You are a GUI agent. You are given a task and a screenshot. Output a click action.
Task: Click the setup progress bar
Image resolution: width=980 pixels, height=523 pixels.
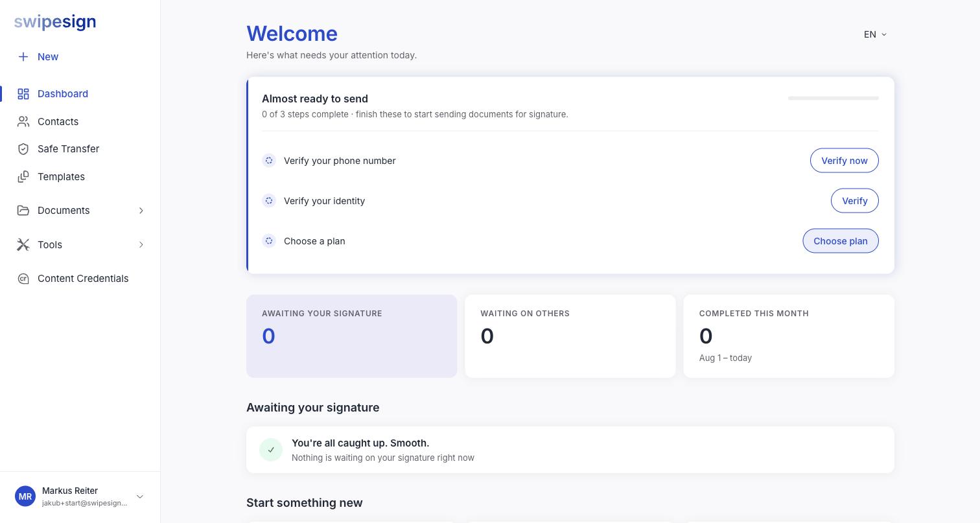pos(834,99)
